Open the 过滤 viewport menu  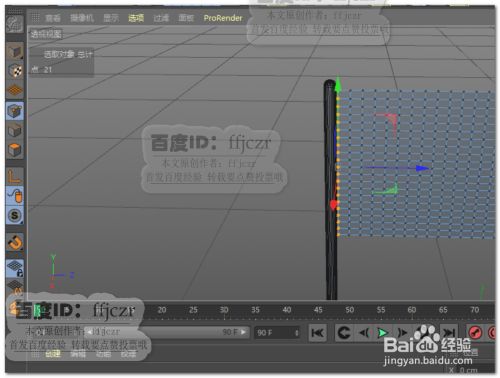pos(161,18)
